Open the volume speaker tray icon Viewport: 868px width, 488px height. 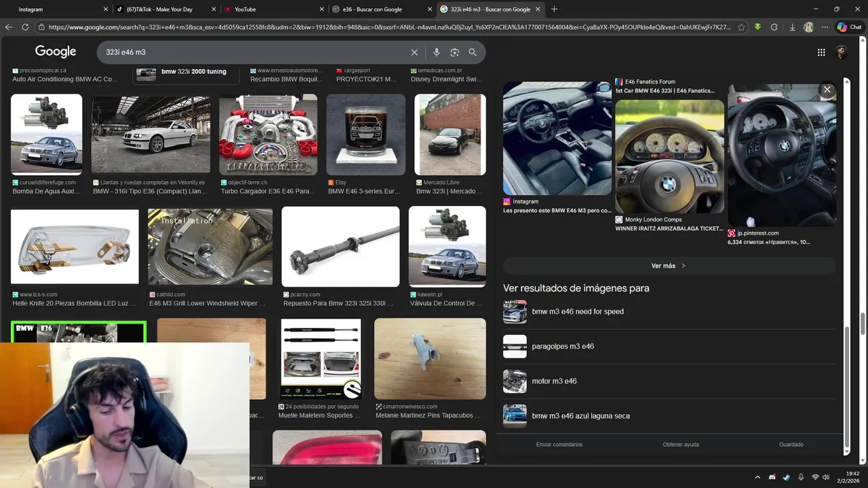pyautogui.click(x=826, y=477)
